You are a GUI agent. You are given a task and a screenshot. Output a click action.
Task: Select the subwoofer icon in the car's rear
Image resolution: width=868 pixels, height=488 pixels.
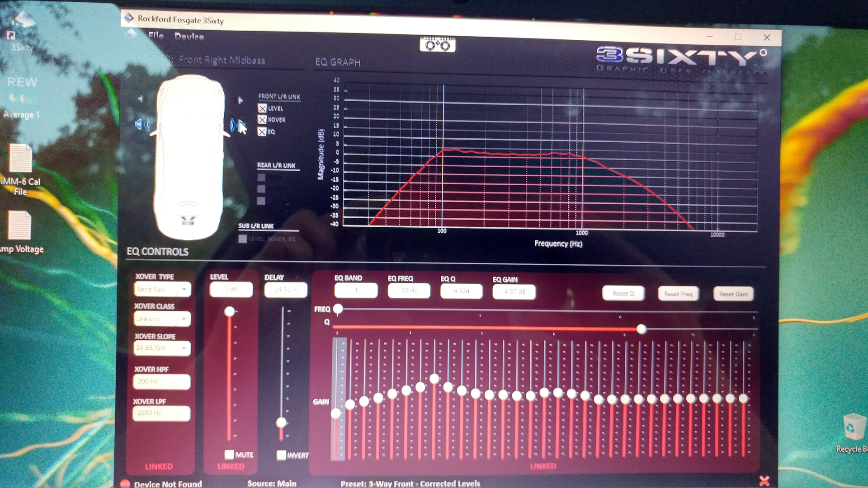(188, 220)
